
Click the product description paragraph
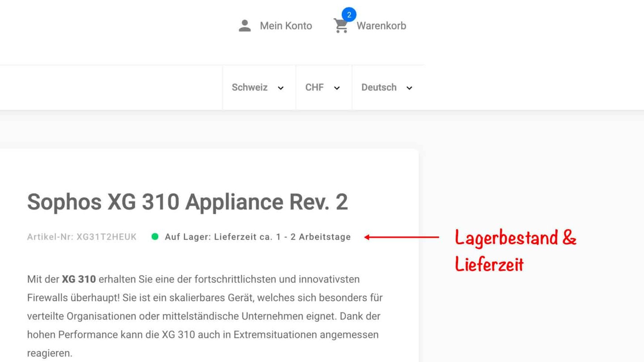coord(205,316)
